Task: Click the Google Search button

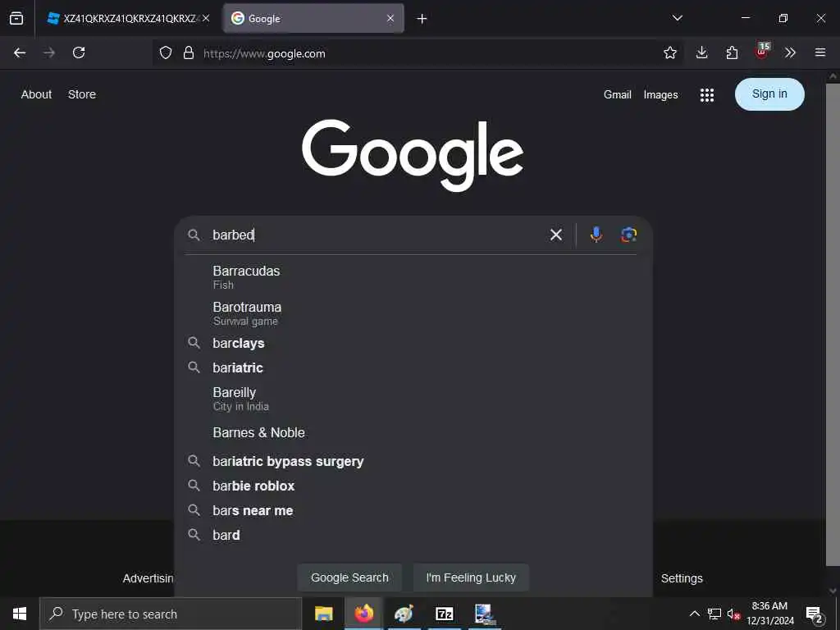Action: (349, 577)
